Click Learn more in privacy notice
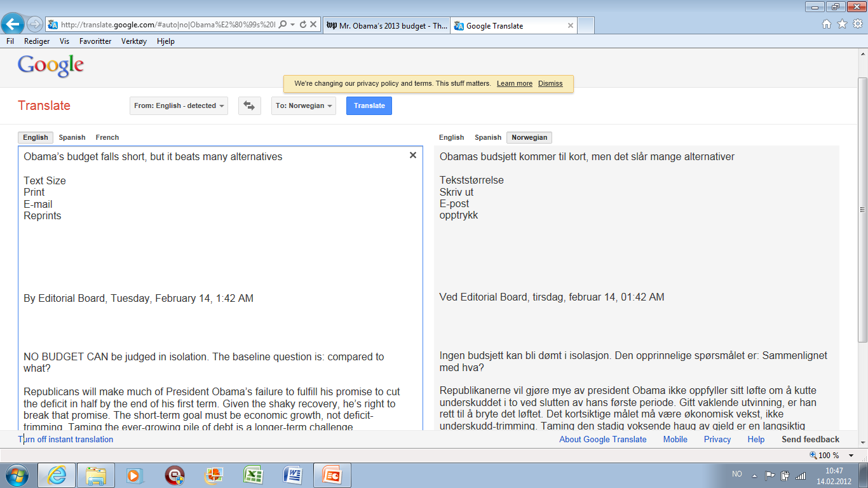868x488 pixels. 515,84
